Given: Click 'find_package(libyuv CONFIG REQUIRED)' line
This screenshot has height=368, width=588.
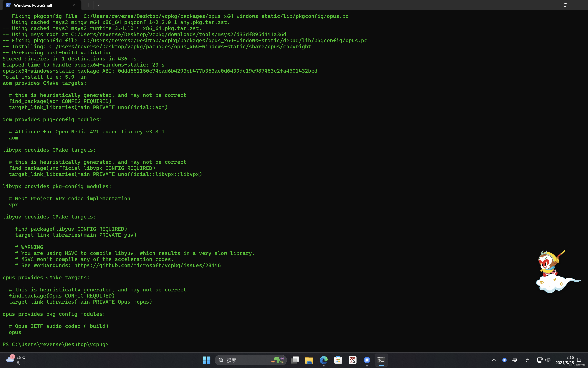Looking at the screenshot, I should pyautogui.click(x=71, y=229).
